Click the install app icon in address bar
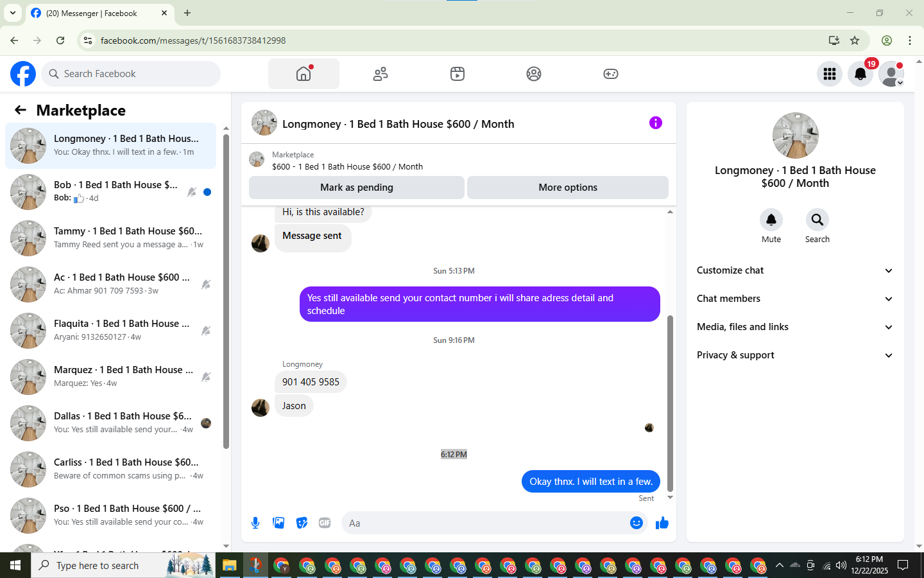 [834, 40]
